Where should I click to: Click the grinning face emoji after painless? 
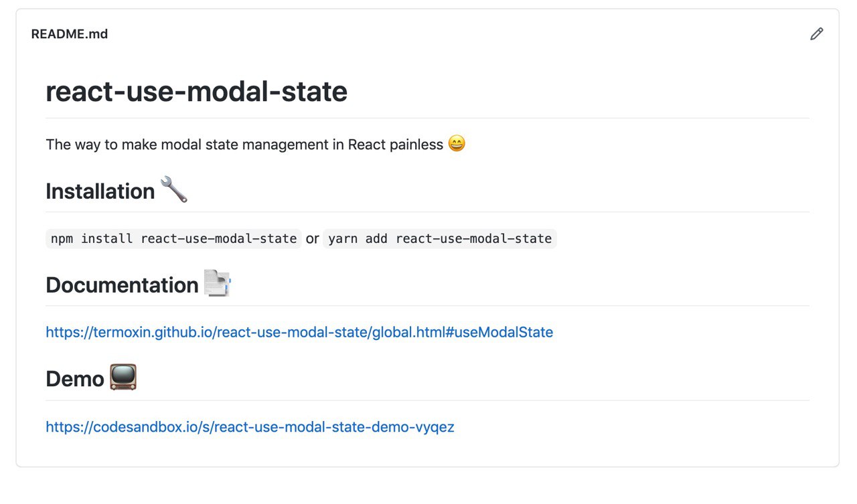[457, 143]
